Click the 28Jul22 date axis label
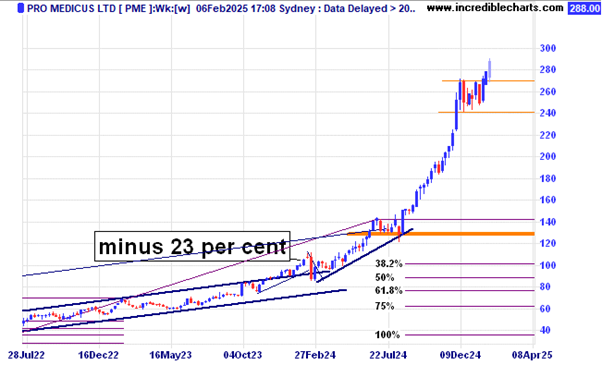Image resolution: width=602 pixels, height=365 pixels. click(26, 355)
